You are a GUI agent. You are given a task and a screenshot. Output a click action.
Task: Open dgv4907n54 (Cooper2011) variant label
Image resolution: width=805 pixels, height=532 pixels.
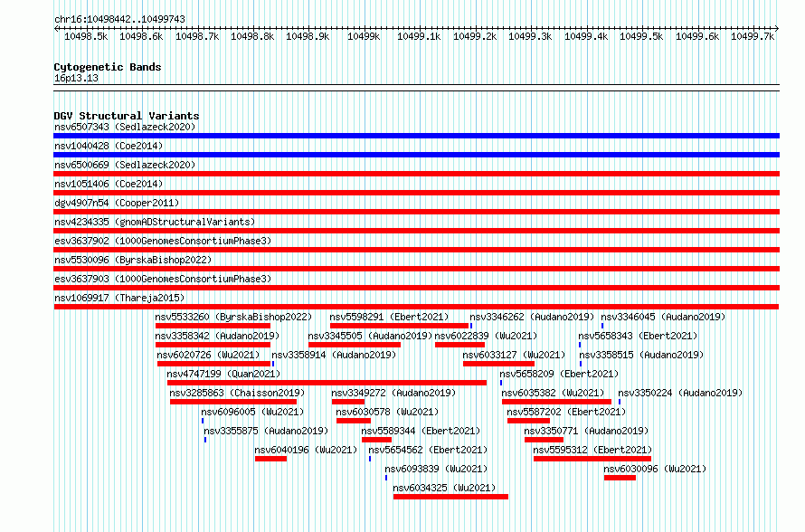pyautogui.click(x=117, y=203)
